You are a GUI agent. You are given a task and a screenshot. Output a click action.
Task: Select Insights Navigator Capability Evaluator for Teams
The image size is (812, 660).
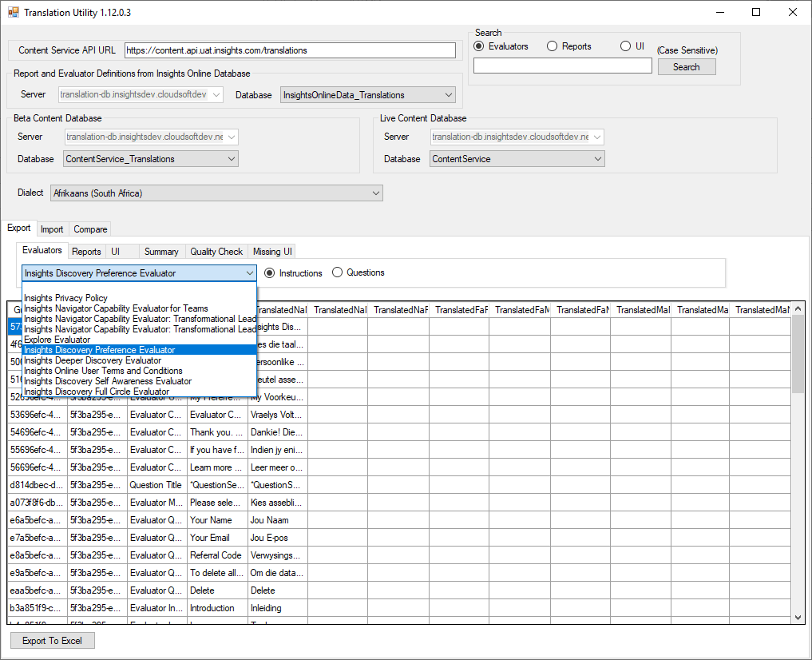(x=139, y=308)
